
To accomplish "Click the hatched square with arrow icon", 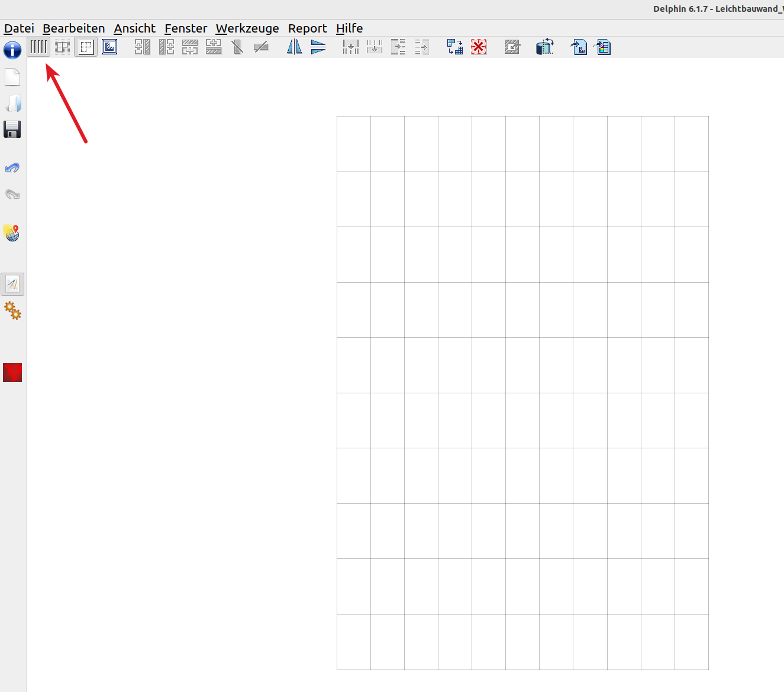I will click(512, 47).
